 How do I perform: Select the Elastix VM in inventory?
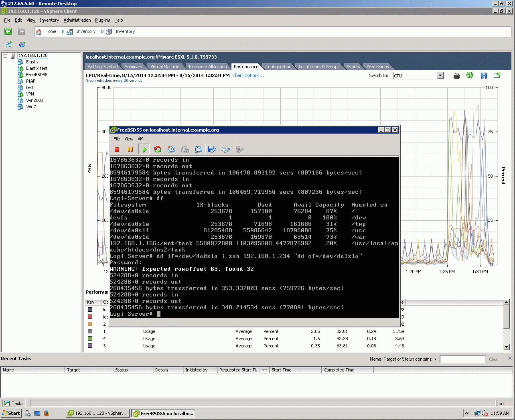tap(32, 62)
